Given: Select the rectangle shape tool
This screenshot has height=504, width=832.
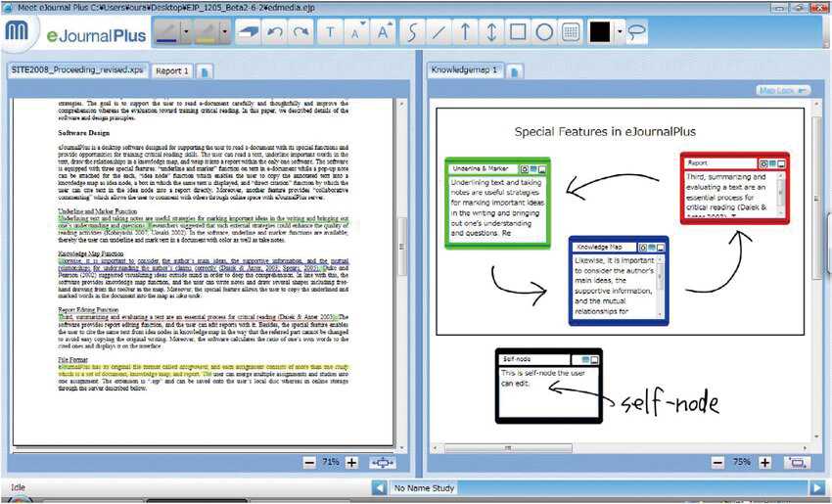Looking at the screenshot, I should coord(518,32).
